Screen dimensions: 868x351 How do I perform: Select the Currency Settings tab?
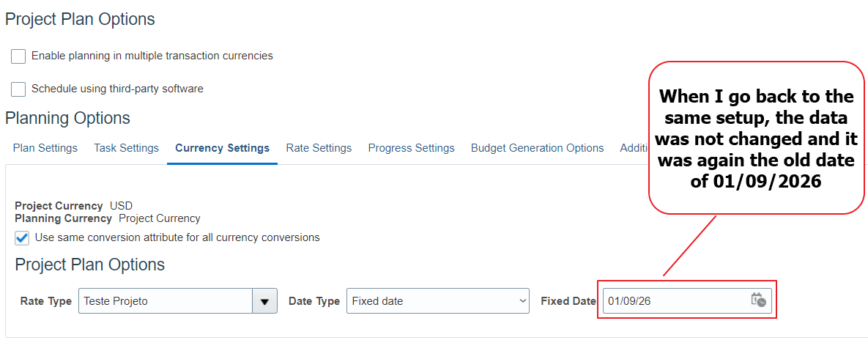(223, 148)
